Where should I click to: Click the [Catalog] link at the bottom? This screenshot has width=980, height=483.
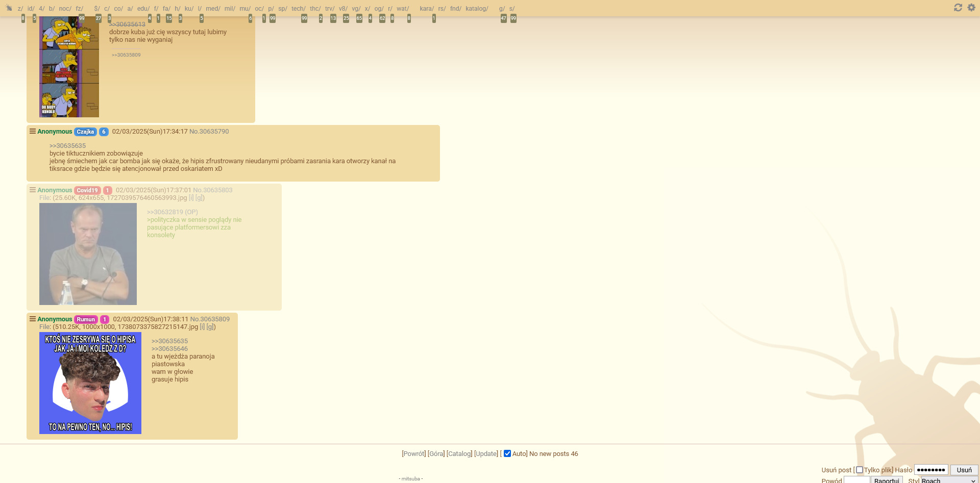(459, 453)
